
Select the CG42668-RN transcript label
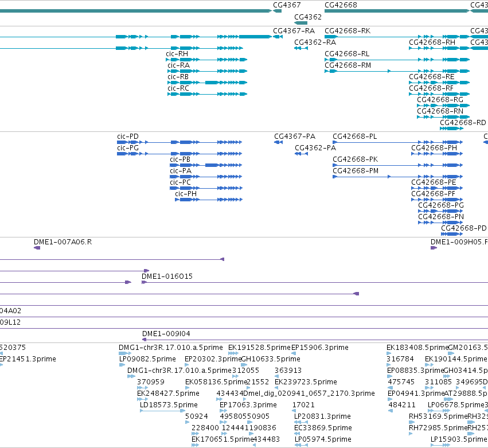pyautogui.click(x=440, y=111)
